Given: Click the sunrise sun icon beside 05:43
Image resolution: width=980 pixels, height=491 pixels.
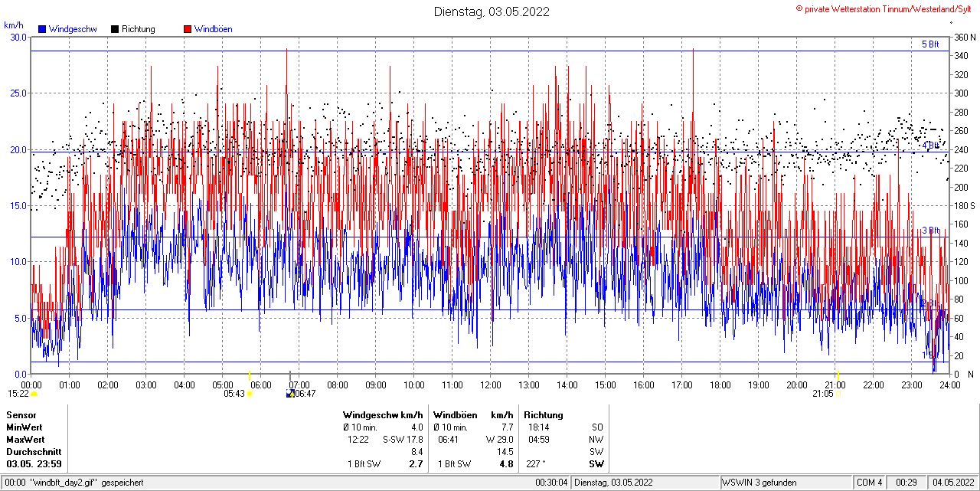Looking at the screenshot, I should [250, 394].
